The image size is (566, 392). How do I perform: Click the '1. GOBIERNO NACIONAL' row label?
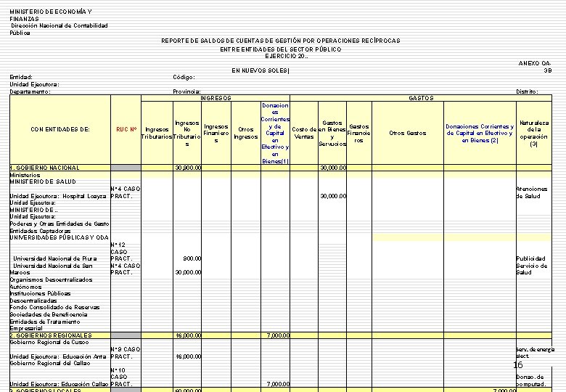44,168
